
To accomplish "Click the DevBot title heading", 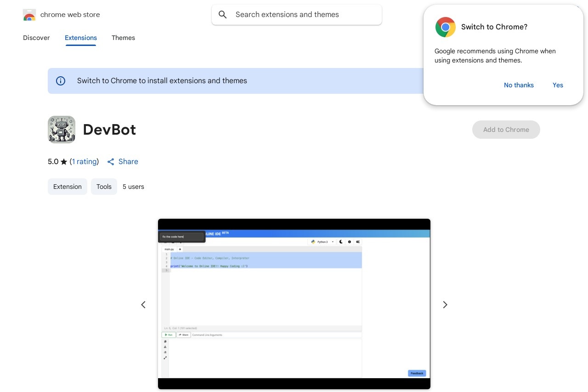I will pos(109,130).
